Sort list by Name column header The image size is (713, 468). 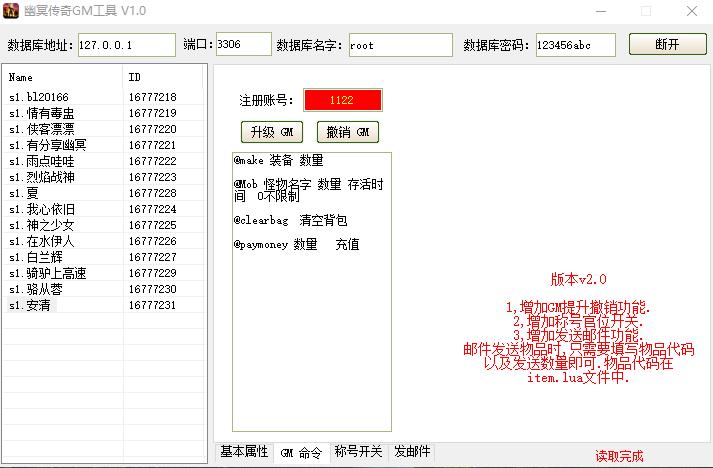[x=63, y=77]
